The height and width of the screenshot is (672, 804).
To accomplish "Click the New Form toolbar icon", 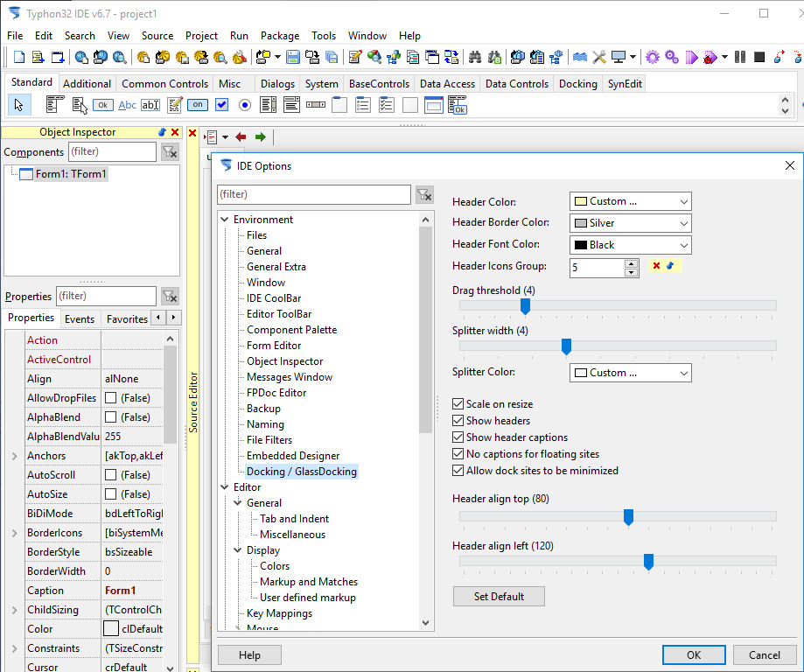I will pos(58,57).
